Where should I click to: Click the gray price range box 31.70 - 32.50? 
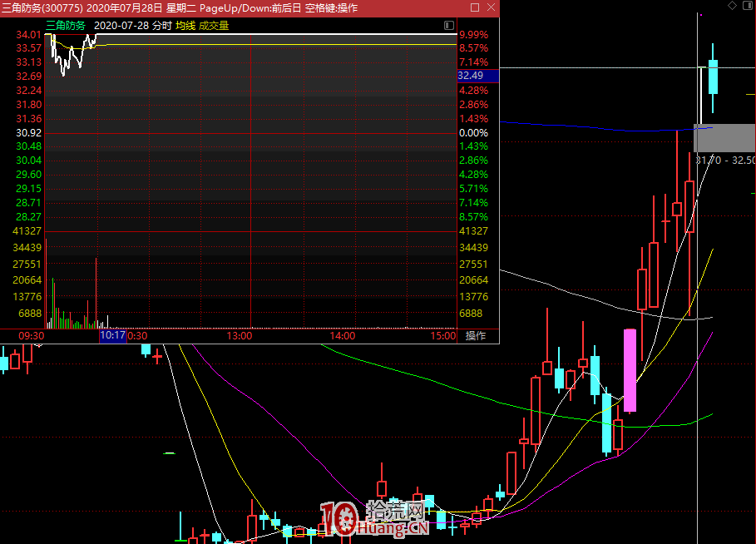[x=724, y=137]
